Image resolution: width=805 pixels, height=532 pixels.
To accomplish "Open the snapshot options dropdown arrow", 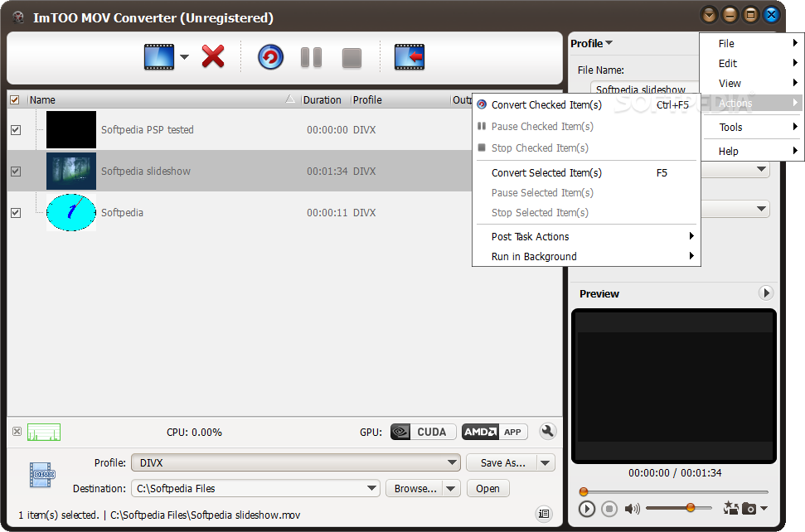I will coord(764,509).
